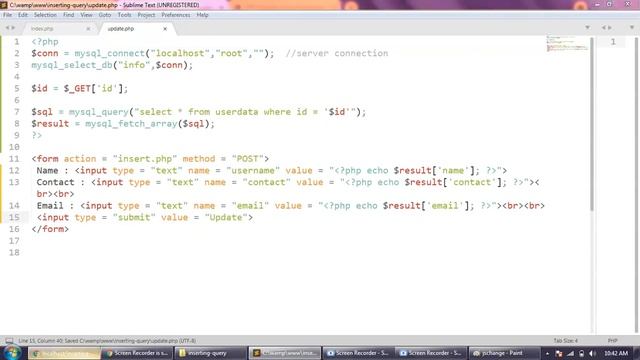This screenshot has height=360, width=640.
Task: Open the tab list dropdown arrow
Action: pos(588,28)
